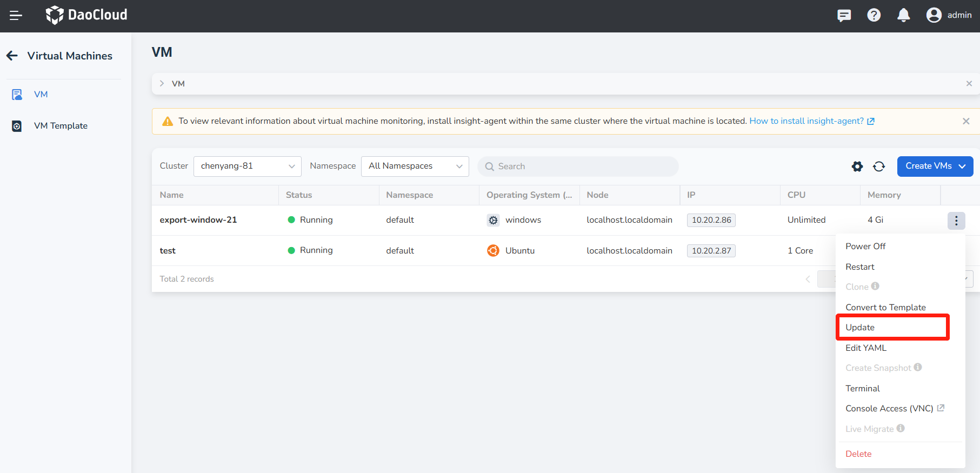Open the Cluster dropdown chenyang-81

(x=247, y=166)
